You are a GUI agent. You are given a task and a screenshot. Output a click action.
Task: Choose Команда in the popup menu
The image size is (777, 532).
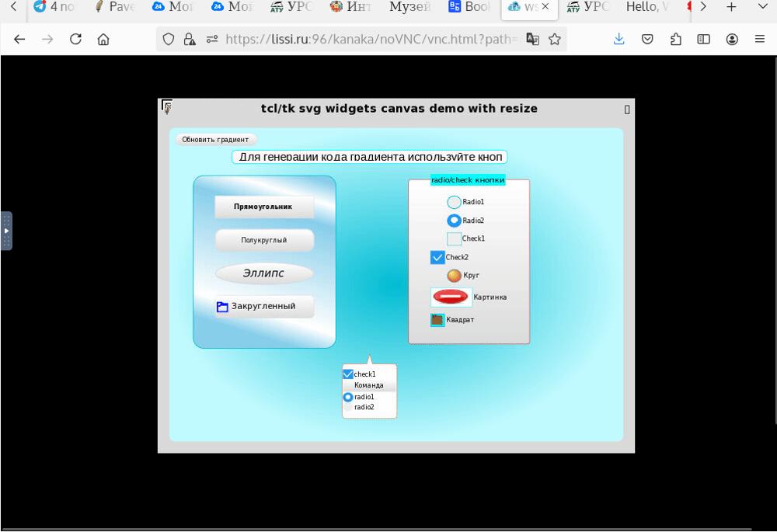[368, 385]
